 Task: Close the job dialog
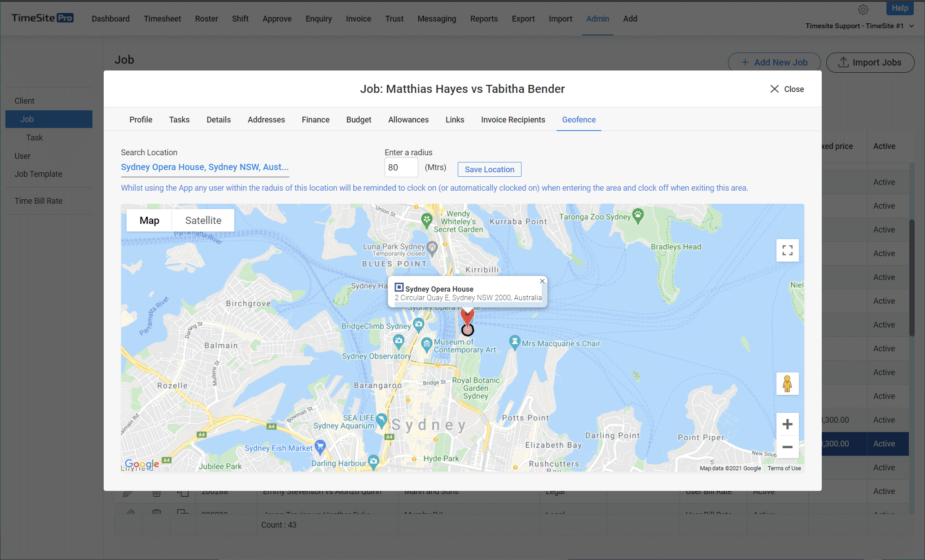[x=787, y=89]
